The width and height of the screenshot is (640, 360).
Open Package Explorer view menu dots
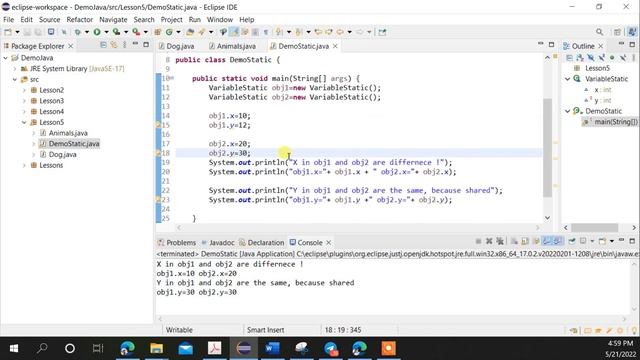pos(124,45)
